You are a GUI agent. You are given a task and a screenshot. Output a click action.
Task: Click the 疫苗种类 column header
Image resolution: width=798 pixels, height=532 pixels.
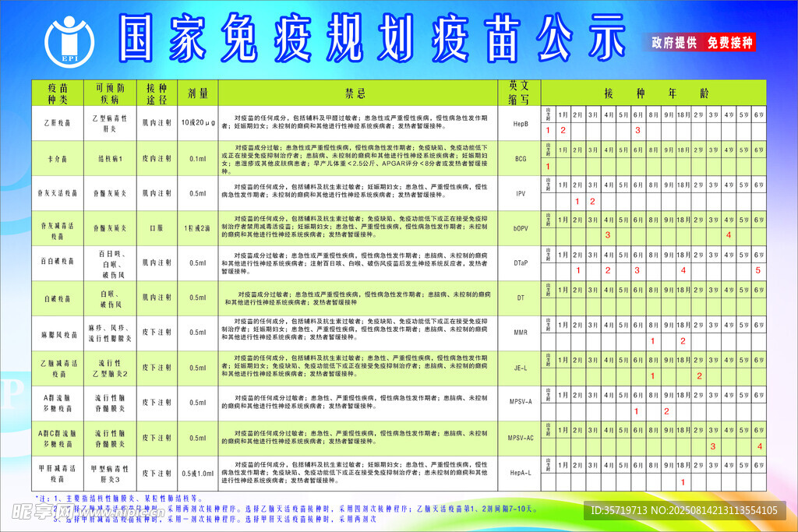[x=58, y=93]
